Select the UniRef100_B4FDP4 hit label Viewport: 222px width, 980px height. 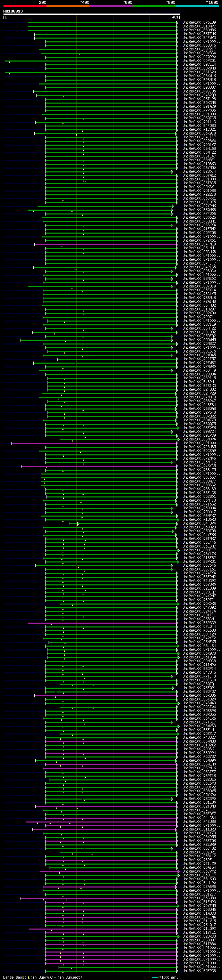(199, 524)
